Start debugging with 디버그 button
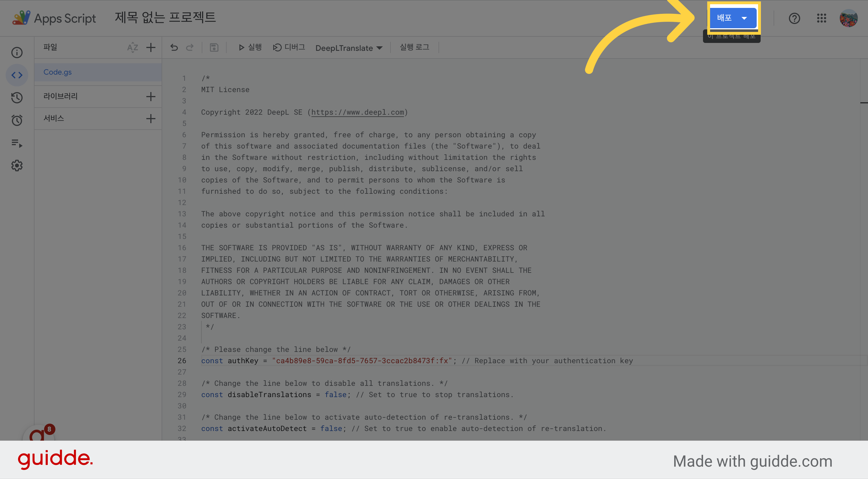The width and height of the screenshot is (868, 479). point(289,47)
